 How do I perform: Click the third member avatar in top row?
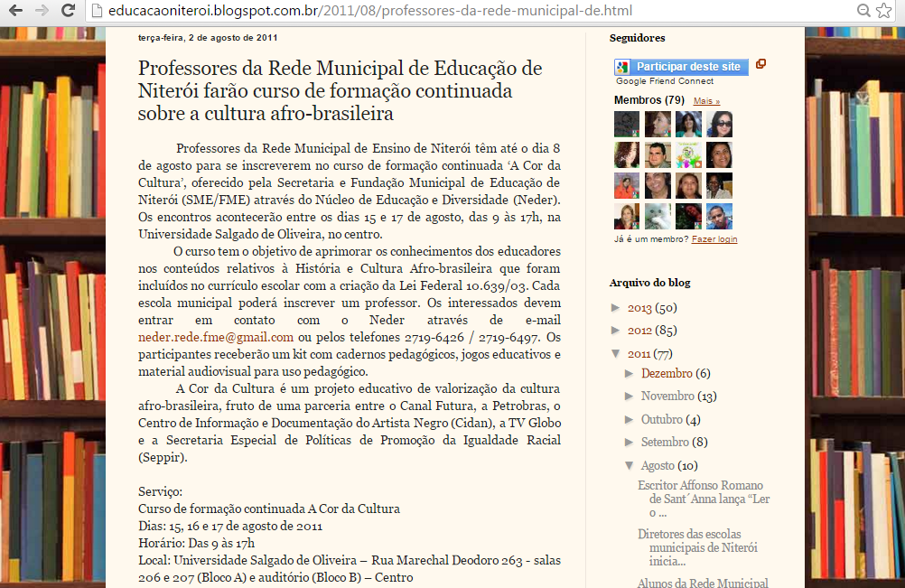point(688,124)
